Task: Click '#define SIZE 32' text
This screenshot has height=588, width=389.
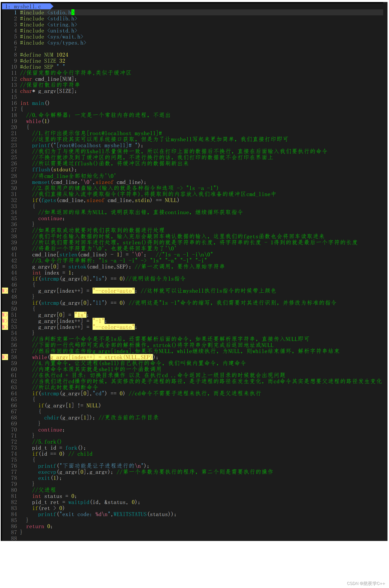Action: [43, 61]
